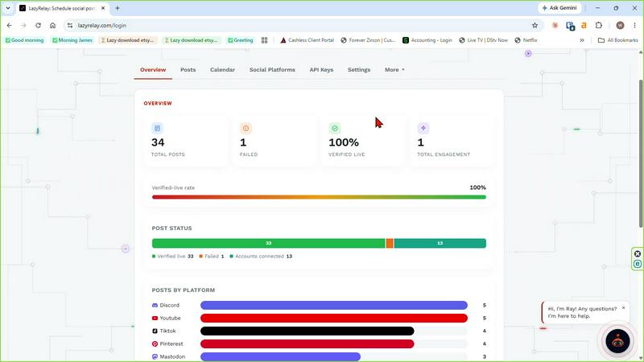Open the Ray chatbot robot icon
The image size is (644, 362).
(x=617, y=340)
